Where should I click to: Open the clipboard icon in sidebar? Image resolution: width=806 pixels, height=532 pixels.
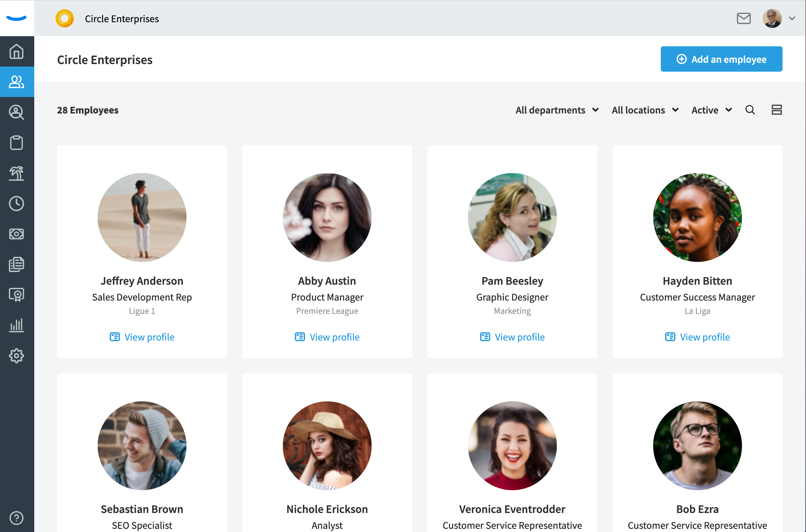coord(16,143)
